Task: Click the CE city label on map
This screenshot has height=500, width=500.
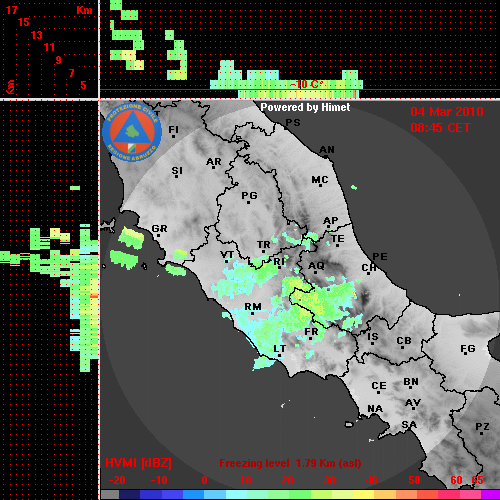Action: point(379,386)
